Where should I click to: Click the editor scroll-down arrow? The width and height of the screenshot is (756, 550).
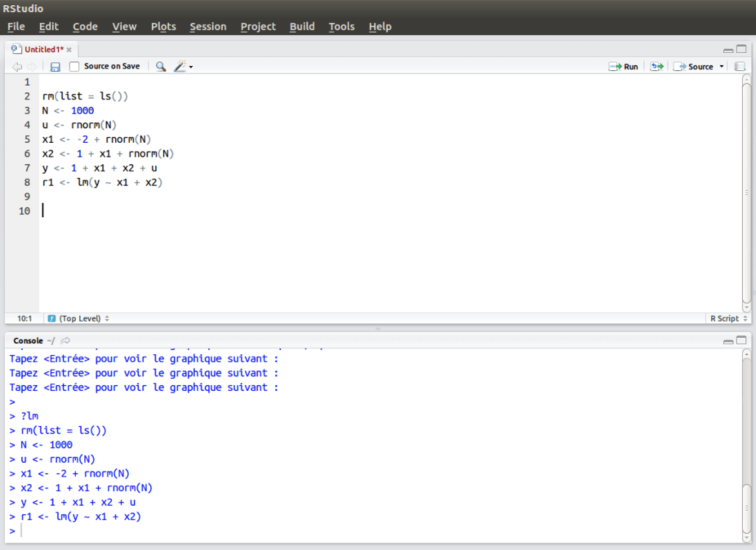pos(747,308)
